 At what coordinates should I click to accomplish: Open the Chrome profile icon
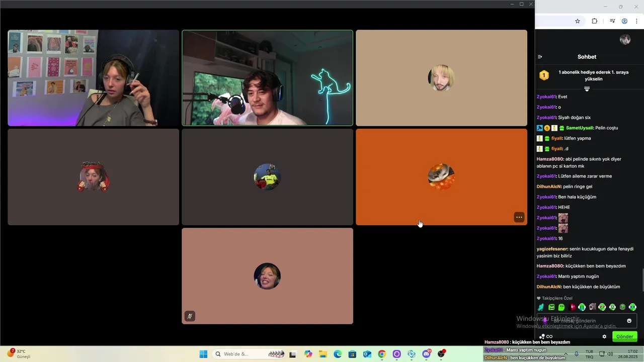[624, 21]
